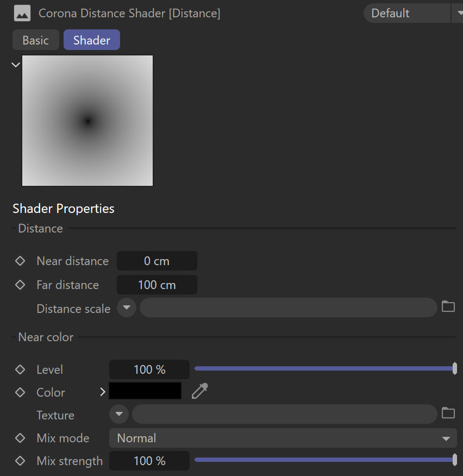This screenshot has width=463, height=476.
Task: Switch to the Basic tab
Action: click(36, 40)
